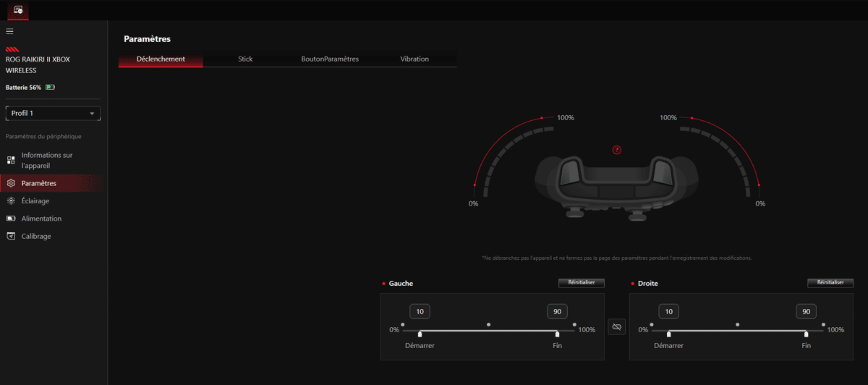
Task: Click the Paramètres gear icon in sidebar
Action: pos(11,183)
